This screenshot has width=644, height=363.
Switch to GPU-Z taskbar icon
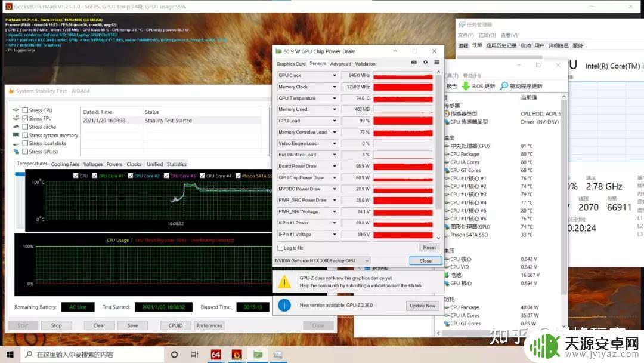coord(258,355)
